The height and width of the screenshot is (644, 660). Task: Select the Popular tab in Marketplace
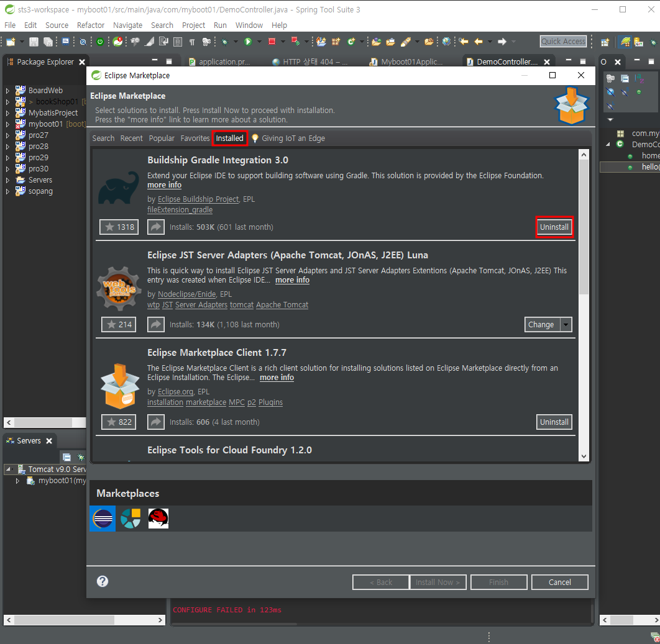pyautogui.click(x=161, y=138)
